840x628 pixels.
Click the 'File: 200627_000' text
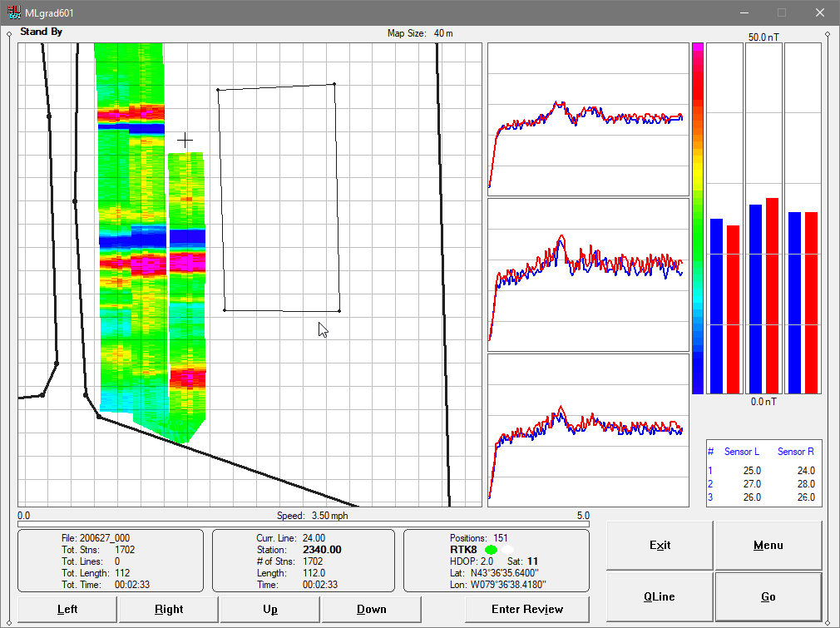(96, 538)
